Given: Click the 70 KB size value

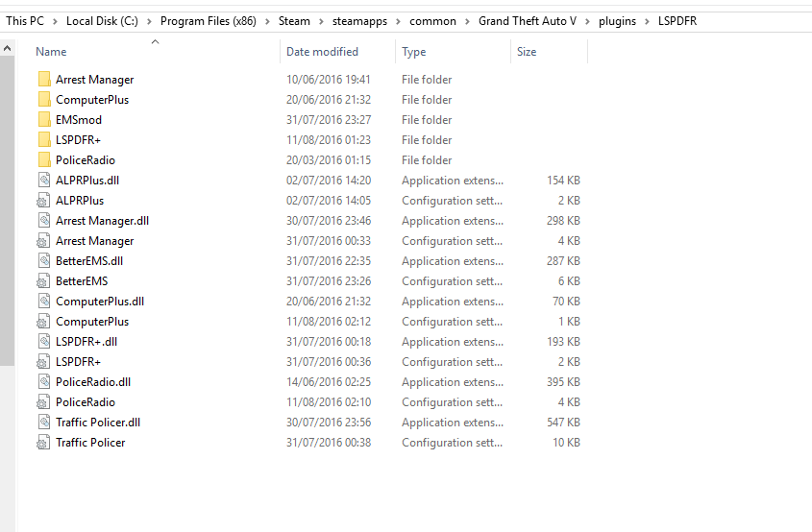Looking at the screenshot, I should coord(566,302).
